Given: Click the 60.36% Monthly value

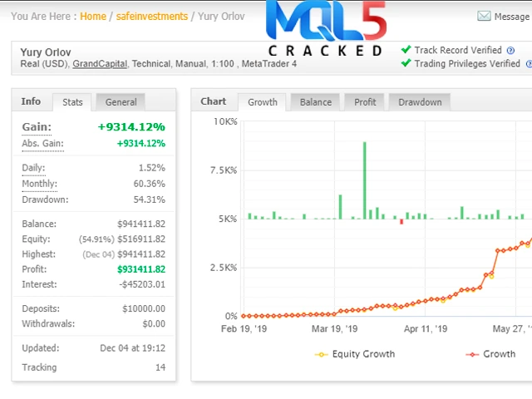Looking at the screenshot, I should tap(150, 184).
